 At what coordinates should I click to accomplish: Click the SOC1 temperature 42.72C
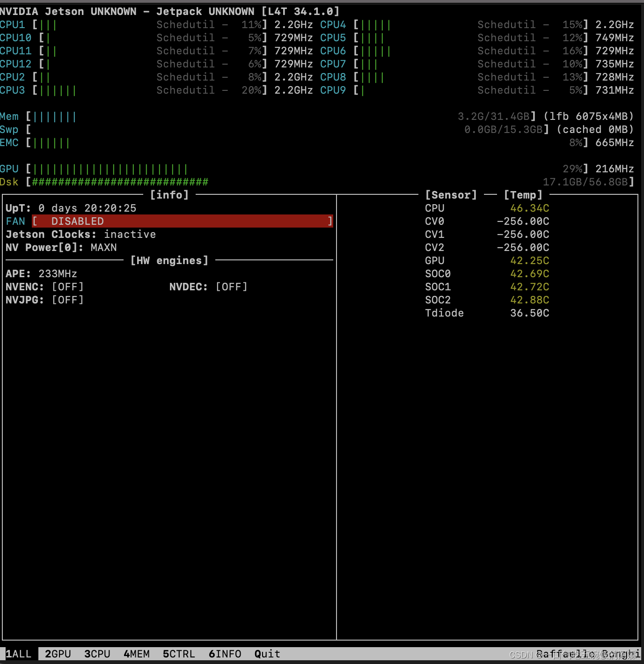click(x=530, y=287)
